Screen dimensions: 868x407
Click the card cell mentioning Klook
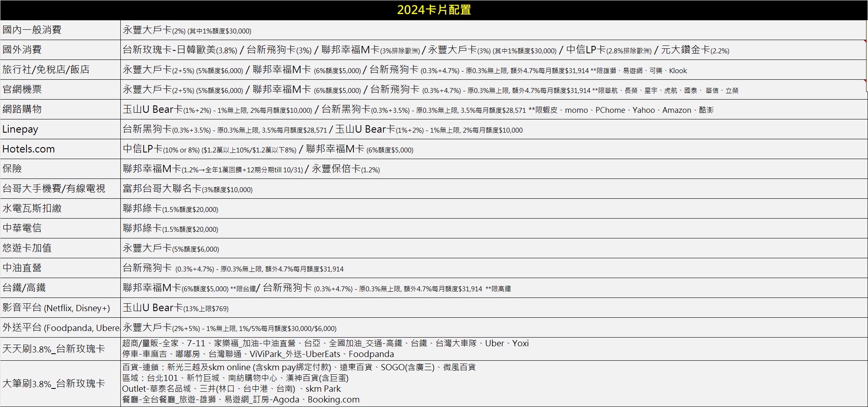(494, 69)
